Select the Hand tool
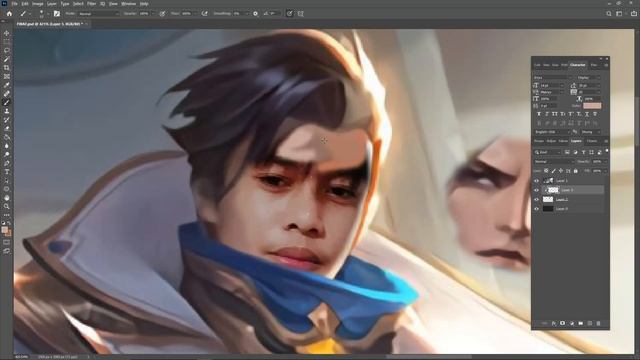This screenshot has height=360, width=640. click(x=7, y=198)
